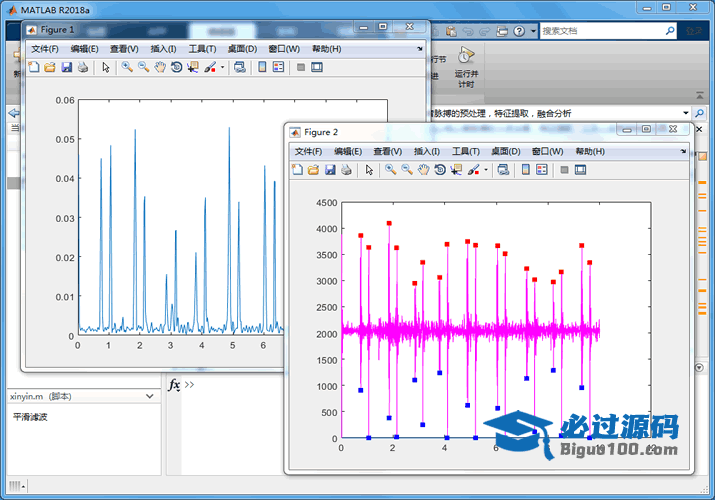Viewport: 715px width, 500px height.
Task: Click folder search magnifier beside path bar
Action: [699, 113]
